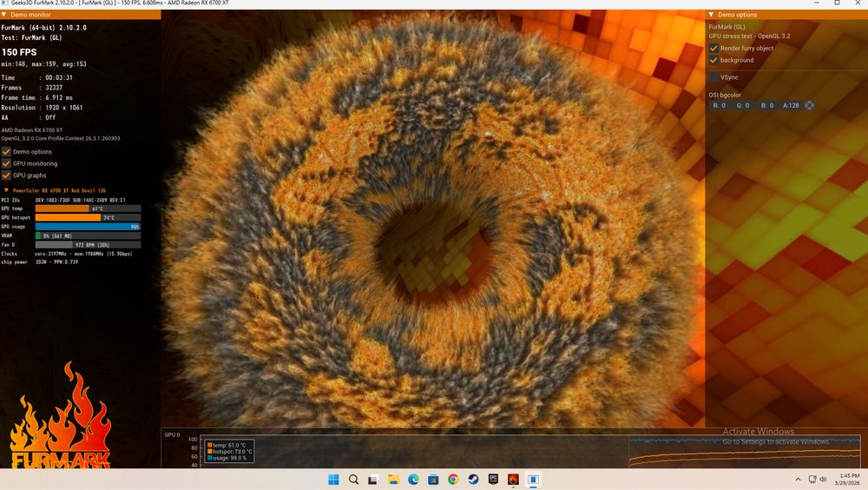
Task: Launch Microsoft Edge from taskbar
Action: pos(413,480)
